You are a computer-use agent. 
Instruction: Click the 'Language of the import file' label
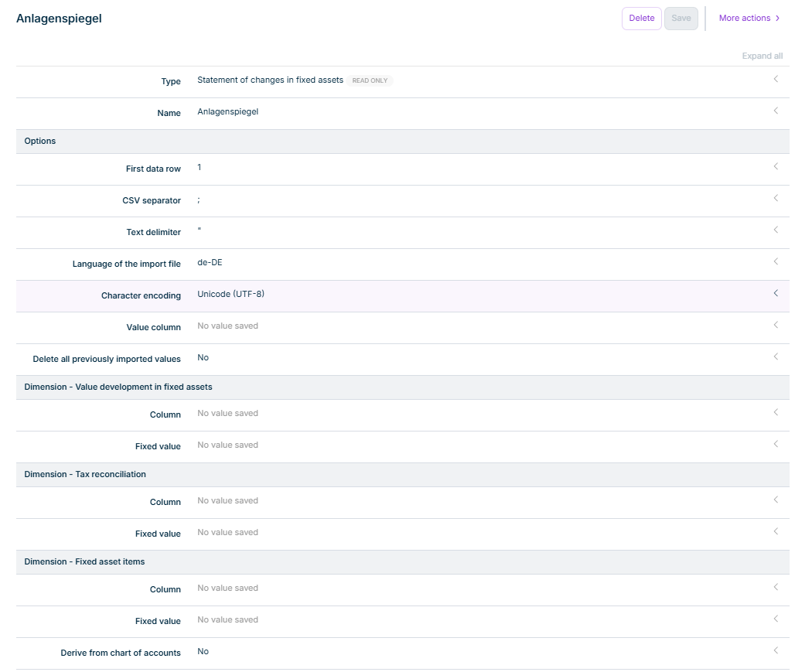(127, 264)
